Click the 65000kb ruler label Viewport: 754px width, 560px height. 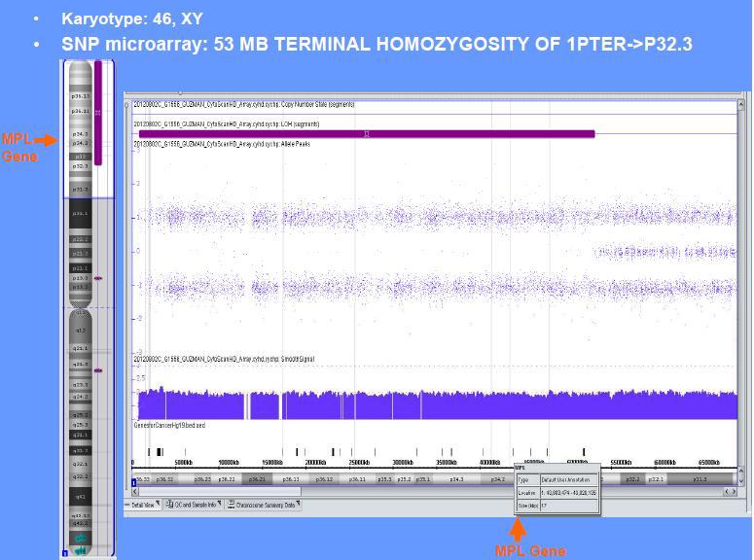tap(709, 463)
